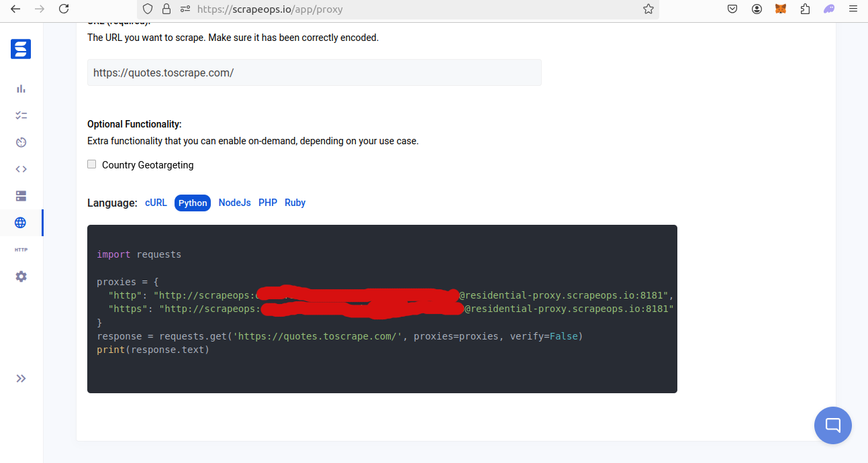
Task: Switch language to NodeJs
Action: pyautogui.click(x=234, y=203)
